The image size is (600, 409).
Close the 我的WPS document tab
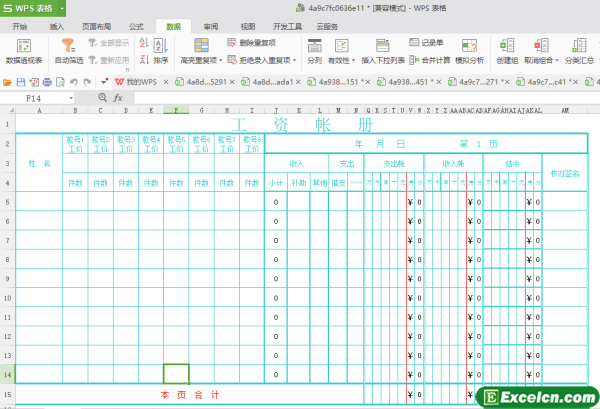point(166,81)
